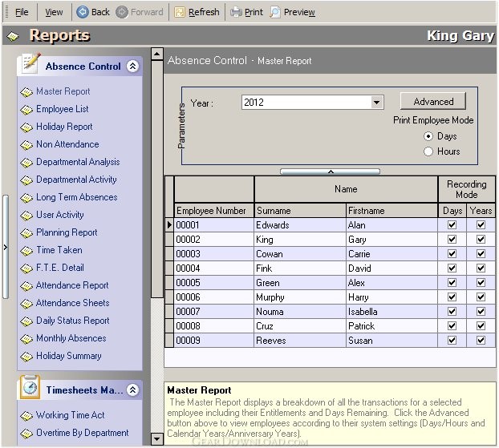Click icon beside F.T.E. Detail
Screen dimensions: 499x448
pyautogui.click(x=26, y=268)
